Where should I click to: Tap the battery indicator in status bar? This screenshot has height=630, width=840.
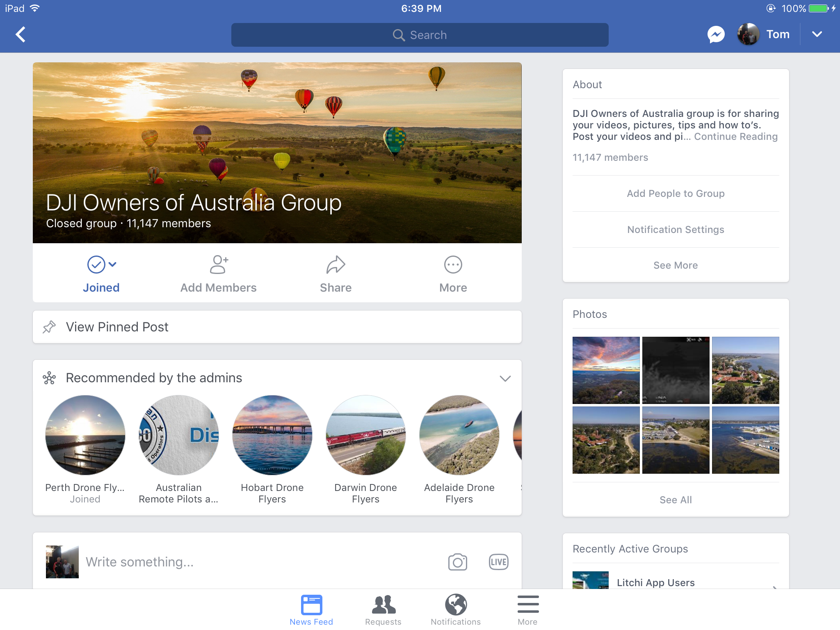[819, 8]
